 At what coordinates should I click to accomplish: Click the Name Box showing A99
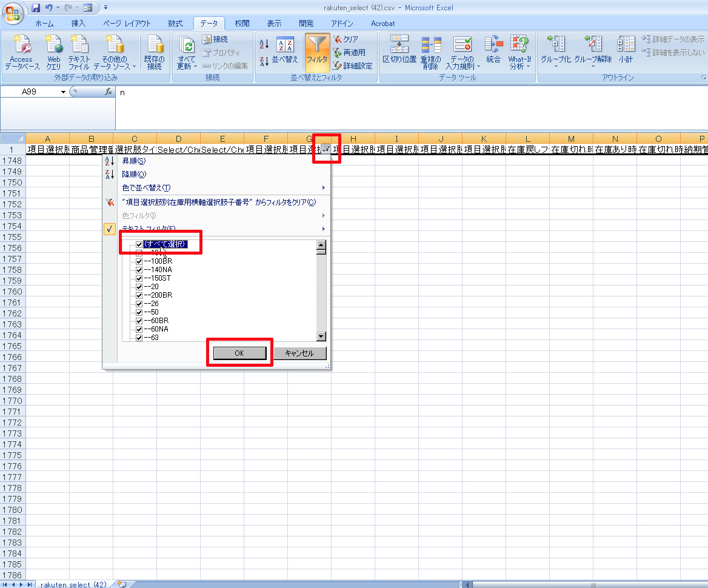click(30, 92)
